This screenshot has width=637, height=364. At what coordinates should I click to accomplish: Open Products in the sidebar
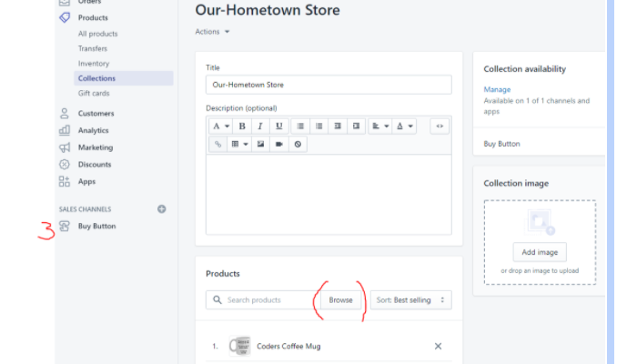(x=93, y=17)
